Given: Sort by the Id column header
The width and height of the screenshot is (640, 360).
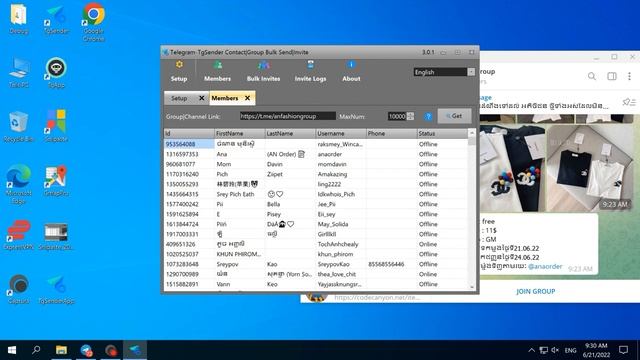Looking at the screenshot, I should tap(189, 133).
